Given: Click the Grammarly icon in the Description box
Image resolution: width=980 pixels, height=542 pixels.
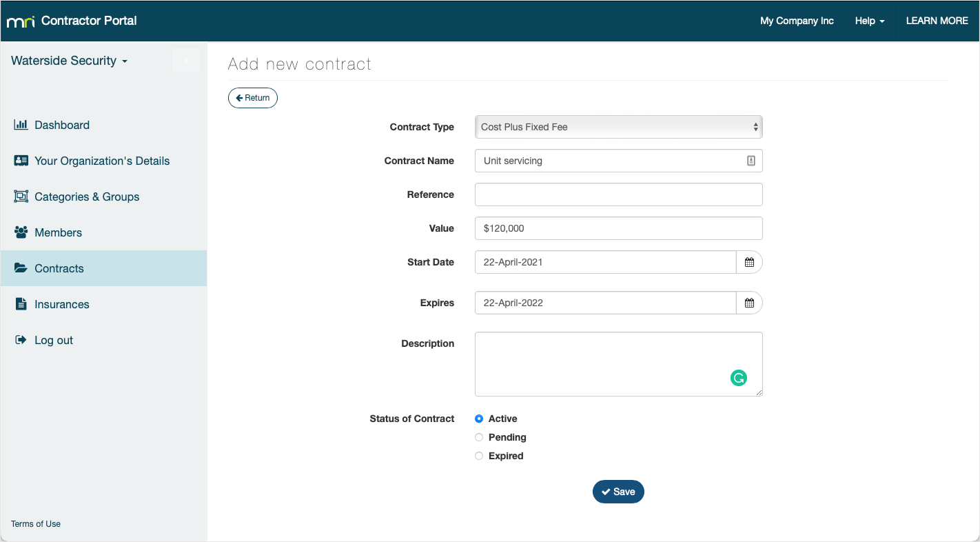Looking at the screenshot, I should tap(739, 378).
